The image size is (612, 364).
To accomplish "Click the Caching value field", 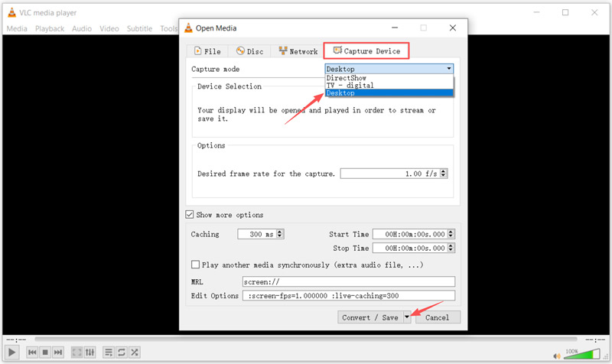I will [x=257, y=234].
